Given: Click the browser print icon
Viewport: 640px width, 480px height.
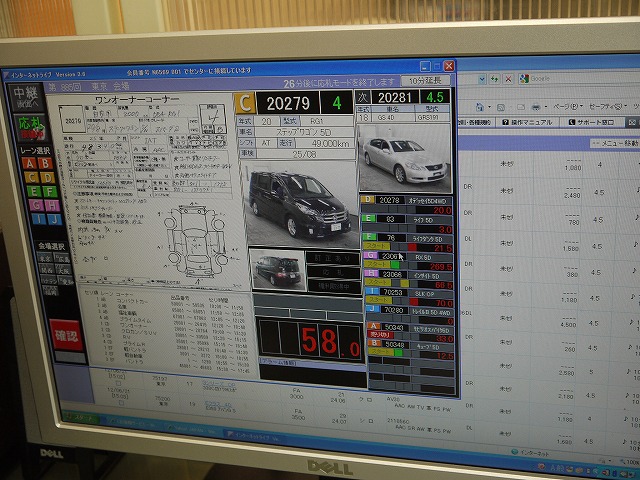Looking at the screenshot, I should [x=536, y=107].
